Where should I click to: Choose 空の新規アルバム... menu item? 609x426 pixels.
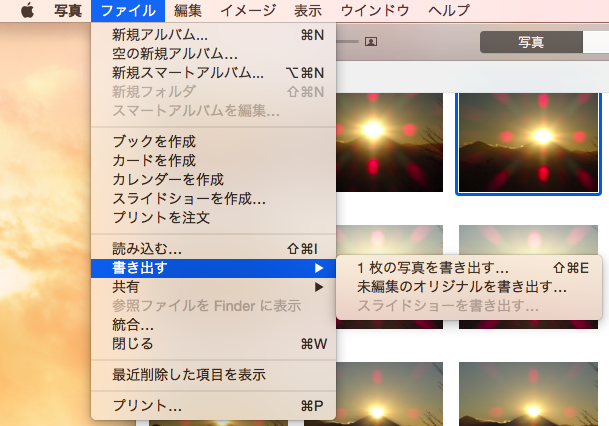click(213, 54)
